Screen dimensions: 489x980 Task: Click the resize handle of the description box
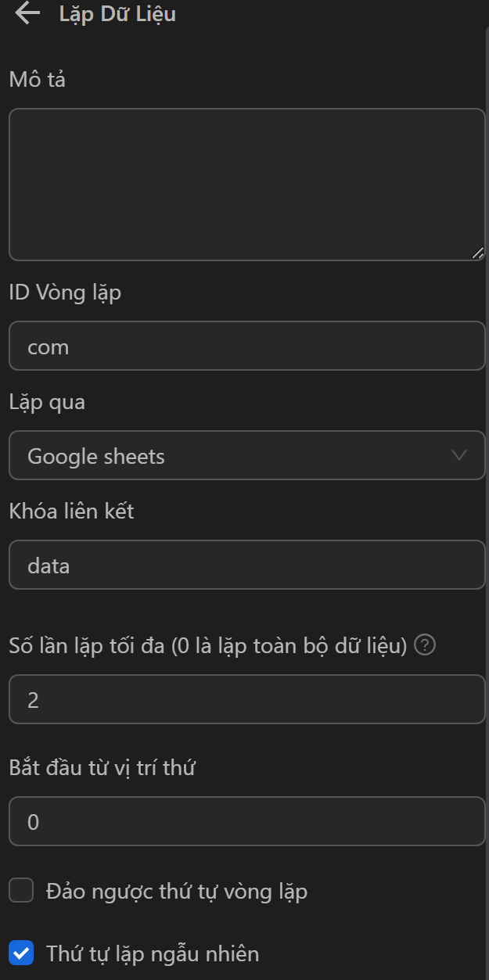click(478, 253)
